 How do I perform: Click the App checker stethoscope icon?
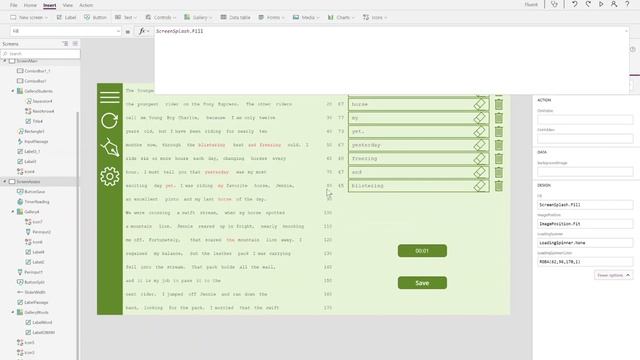click(x=554, y=4)
